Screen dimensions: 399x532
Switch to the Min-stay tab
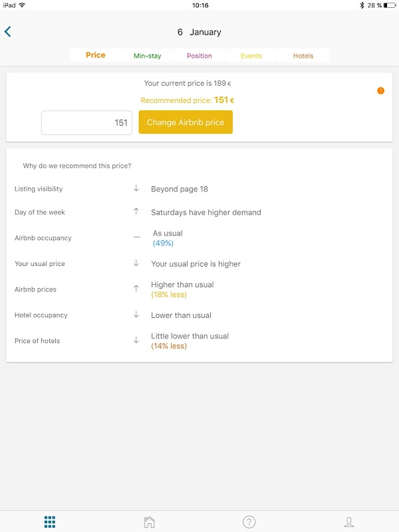tap(147, 56)
